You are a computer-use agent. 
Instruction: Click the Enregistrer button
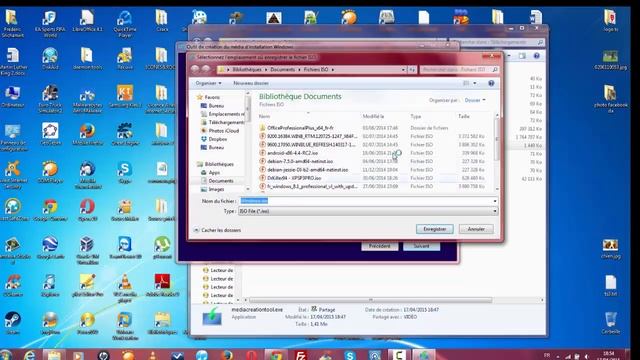(x=434, y=229)
